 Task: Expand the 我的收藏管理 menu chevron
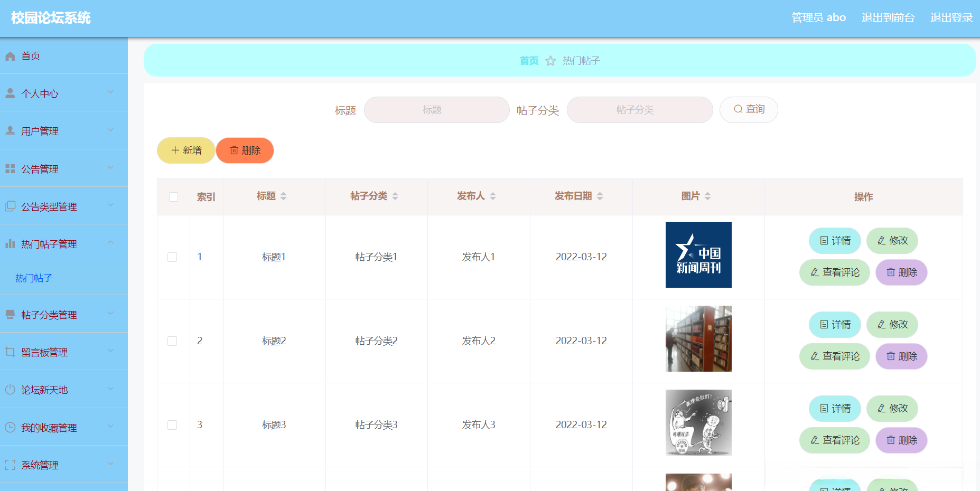click(110, 426)
